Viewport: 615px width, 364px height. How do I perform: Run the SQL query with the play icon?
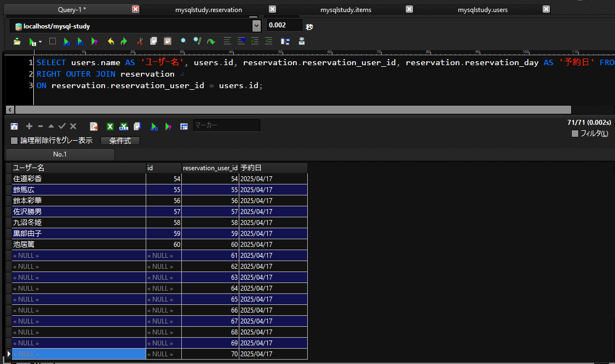[33, 41]
